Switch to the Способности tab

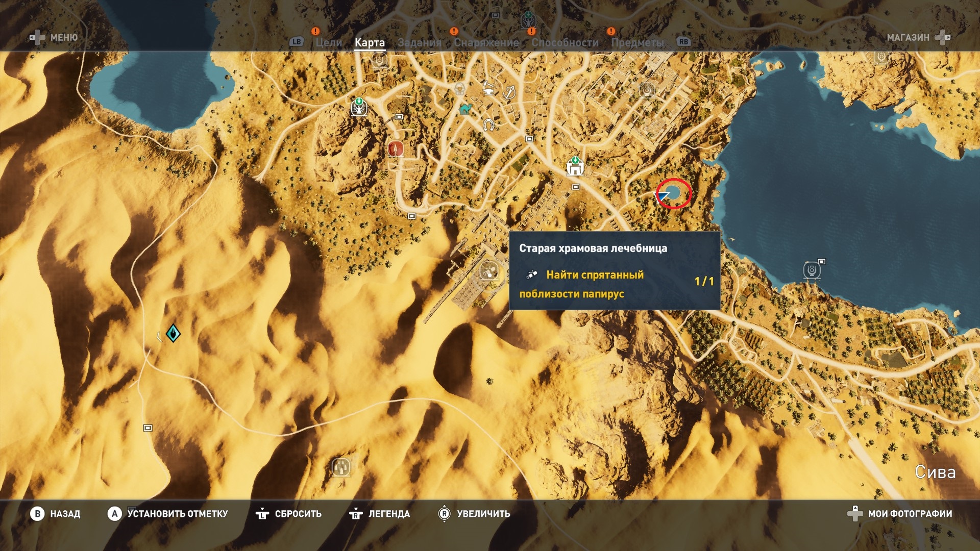pyautogui.click(x=565, y=43)
